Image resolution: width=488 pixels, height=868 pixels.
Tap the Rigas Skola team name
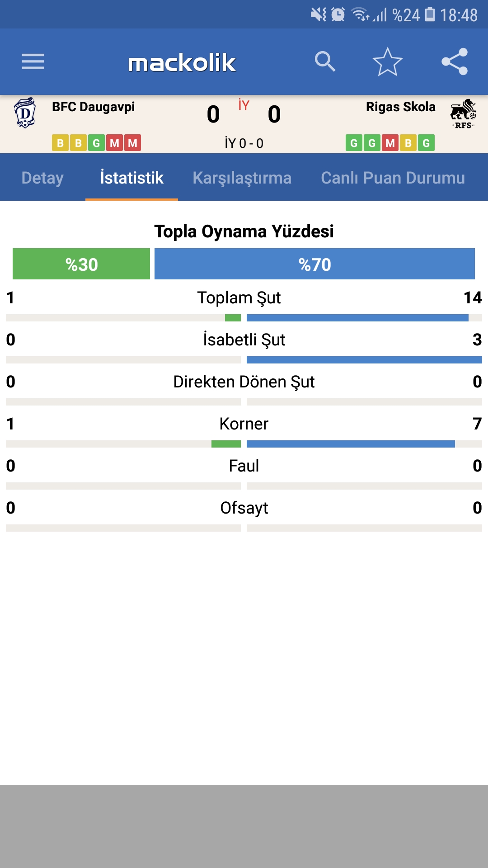point(400,107)
